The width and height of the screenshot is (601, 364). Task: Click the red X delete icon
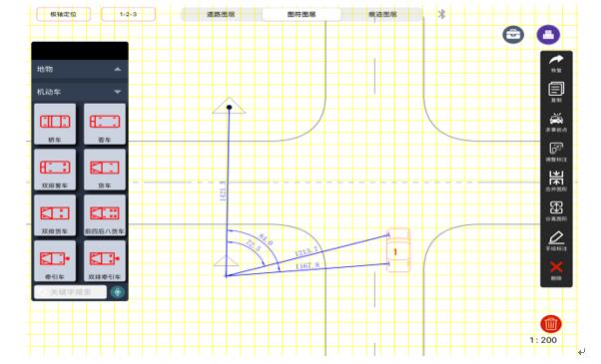(x=556, y=270)
